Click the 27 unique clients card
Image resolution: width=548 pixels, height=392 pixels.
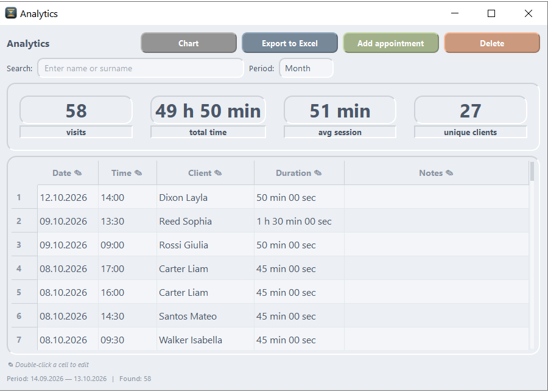point(471,117)
